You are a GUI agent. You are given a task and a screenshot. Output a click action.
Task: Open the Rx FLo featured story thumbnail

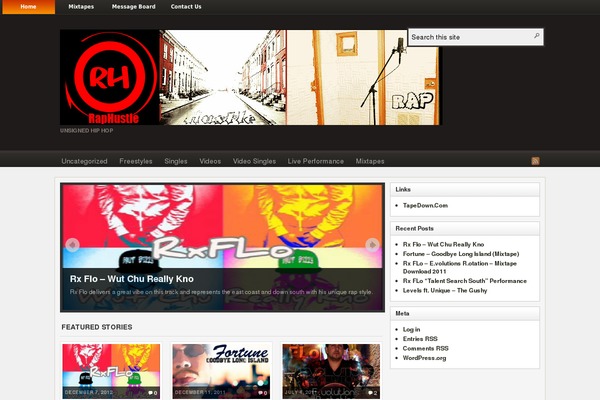click(x=111, y=371)
